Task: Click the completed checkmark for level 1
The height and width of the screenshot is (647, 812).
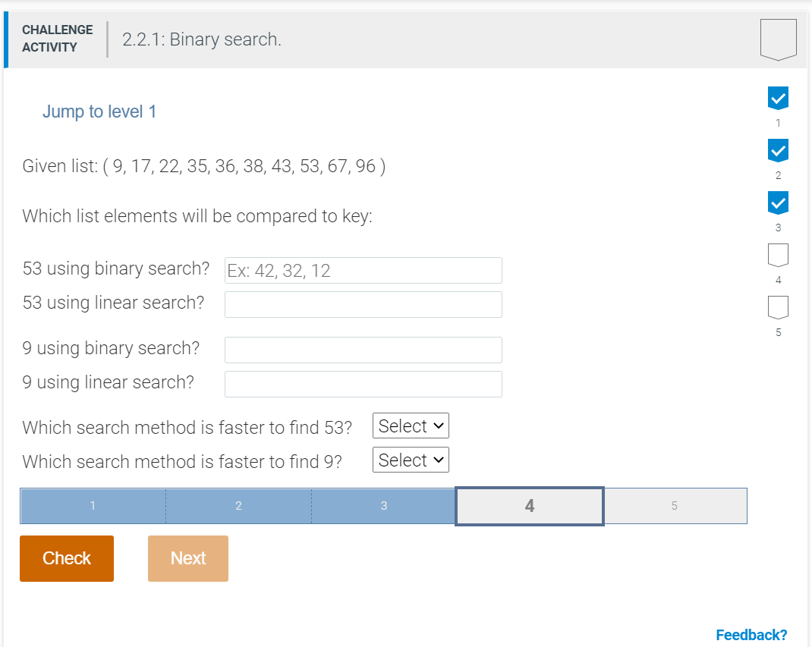Action: point(778,97)
